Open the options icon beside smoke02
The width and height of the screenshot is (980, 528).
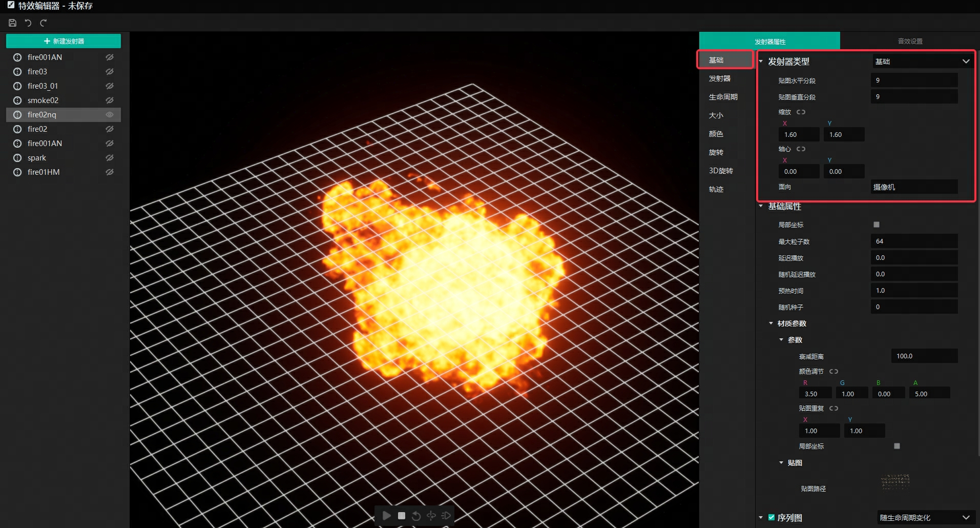(17, 100)
